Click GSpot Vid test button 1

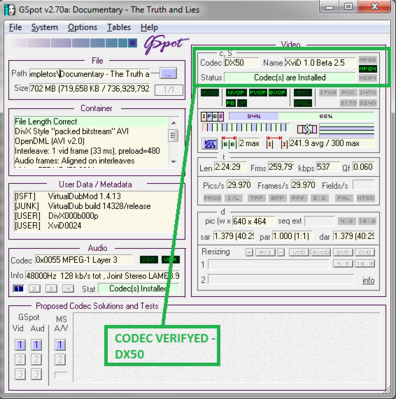(20, 345)
